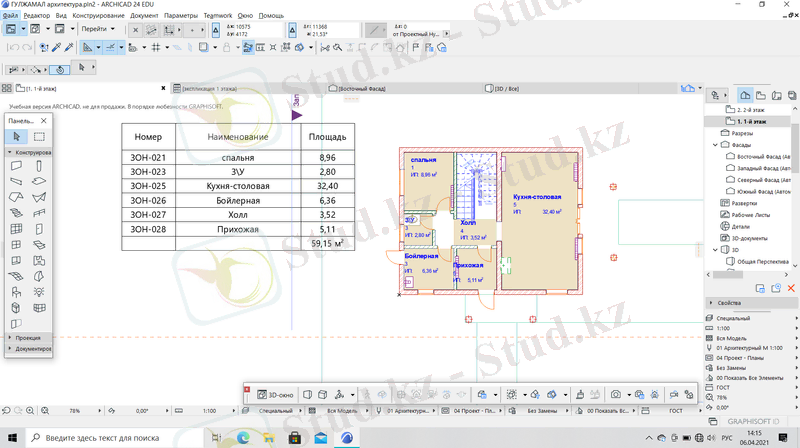Collapse the Конструирование toolbox section
The width and height of the screenshot is (800, 448).
30,153
